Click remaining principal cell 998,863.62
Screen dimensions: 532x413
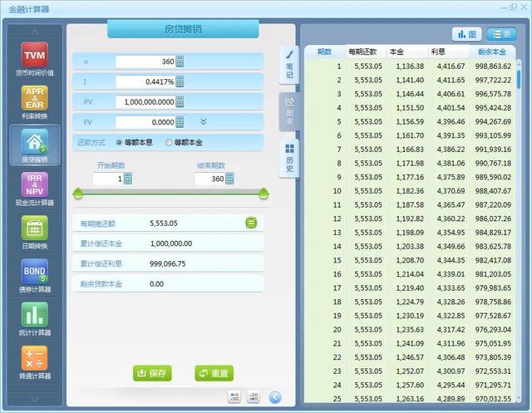tap(493, 66)
